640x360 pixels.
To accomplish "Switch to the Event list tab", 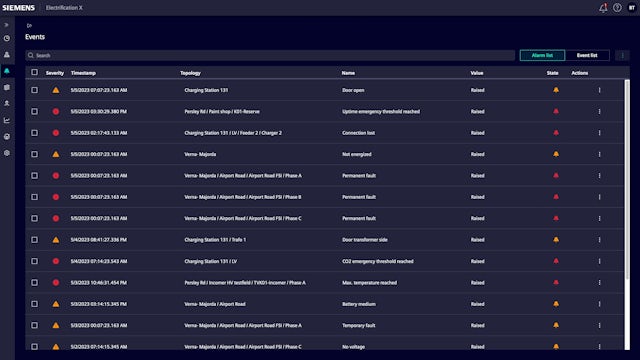I will pos(587,55).
